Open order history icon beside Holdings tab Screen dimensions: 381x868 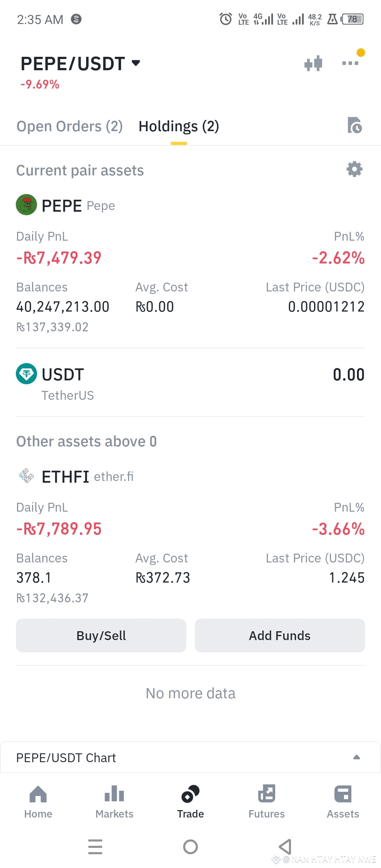[x=355, y=125]
